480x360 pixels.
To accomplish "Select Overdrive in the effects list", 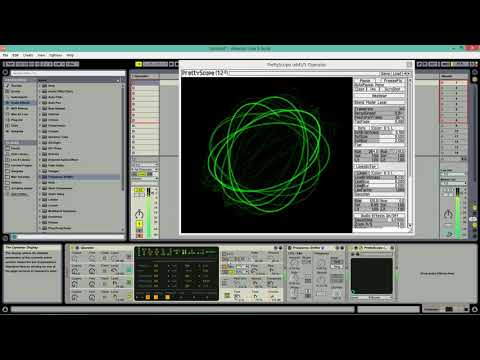I will point(55,217).
